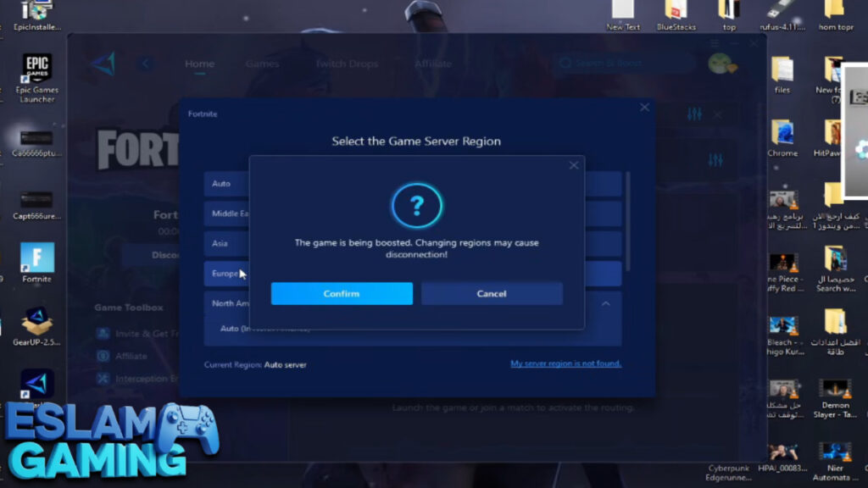Open Bleach video file icon

tap(783, 335)
